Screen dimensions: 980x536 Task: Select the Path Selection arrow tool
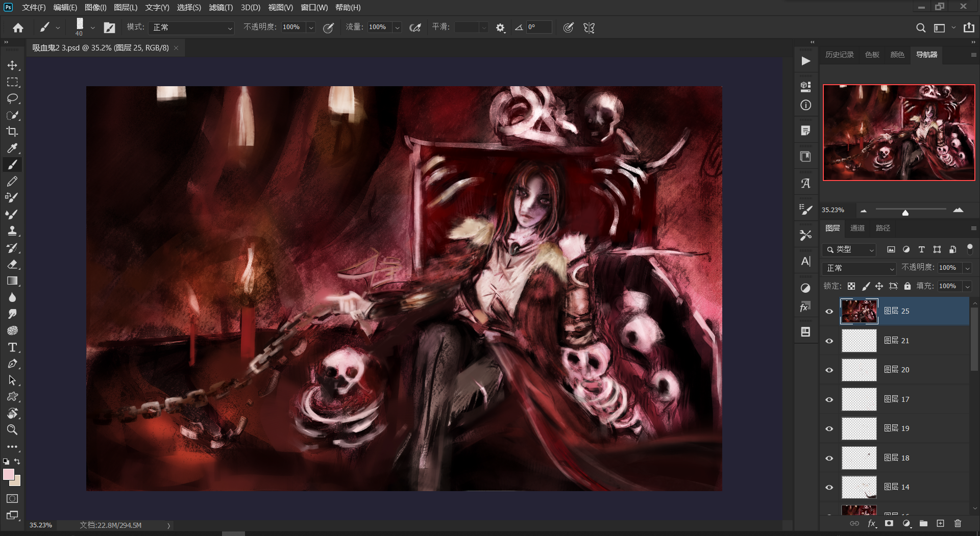coord(12,380)
